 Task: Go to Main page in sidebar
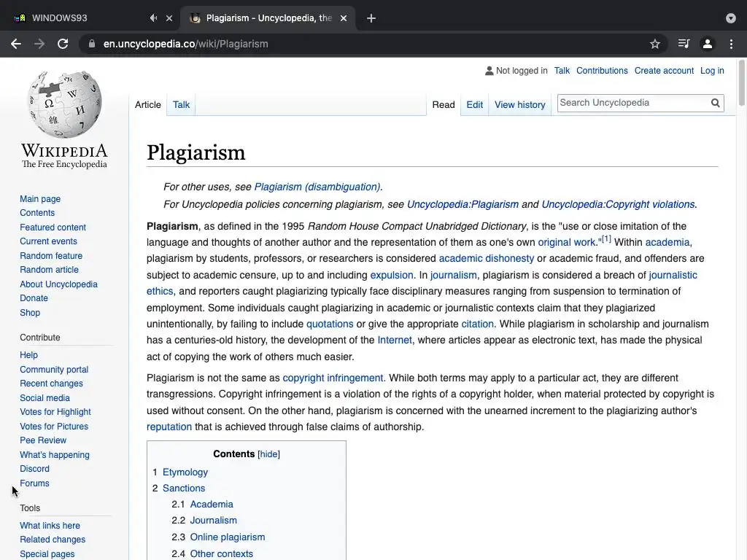pyautogui.click(x=40, y=199)
